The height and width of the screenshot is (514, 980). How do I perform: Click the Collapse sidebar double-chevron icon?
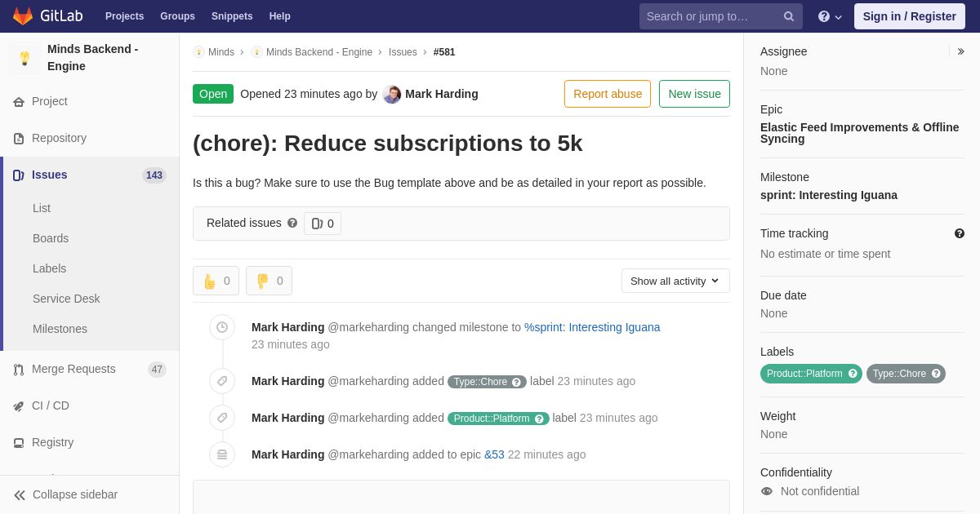pos(20,495)
